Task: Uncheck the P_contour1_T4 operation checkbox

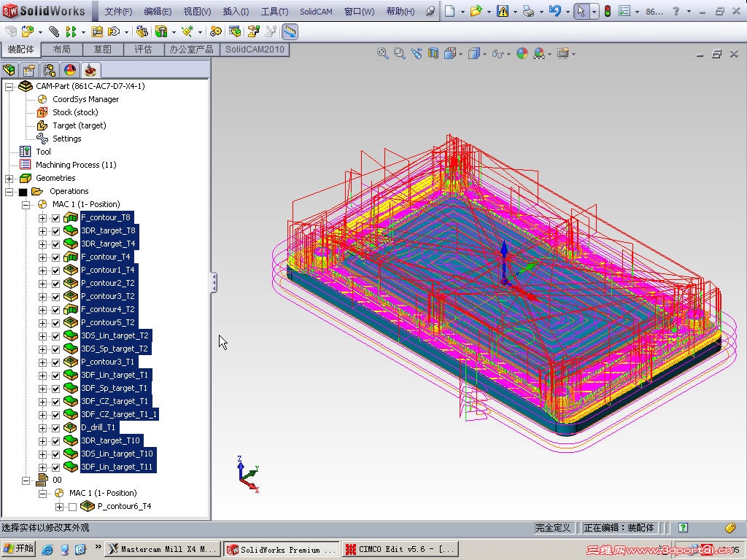Action: [55, 271]
